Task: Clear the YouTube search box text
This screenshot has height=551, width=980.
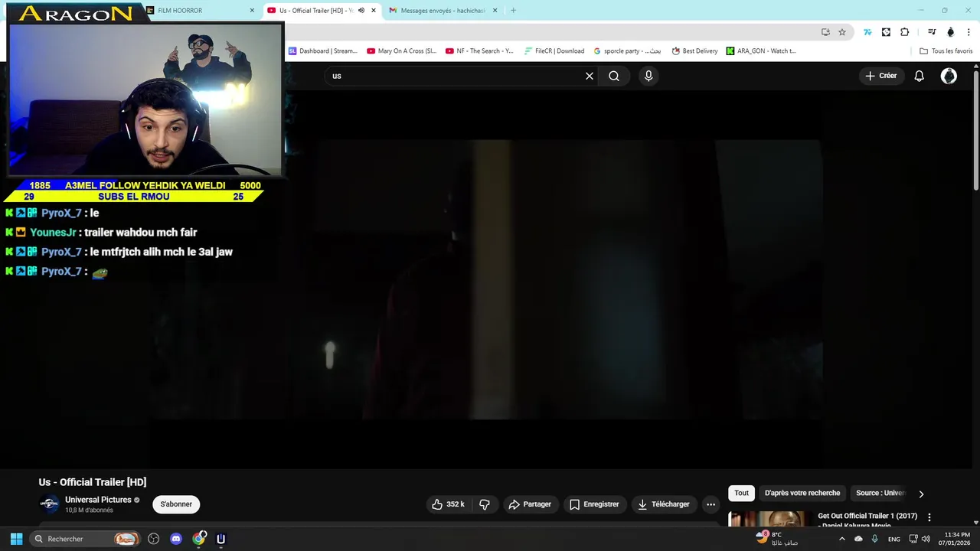Action: [x=590, y=76]
